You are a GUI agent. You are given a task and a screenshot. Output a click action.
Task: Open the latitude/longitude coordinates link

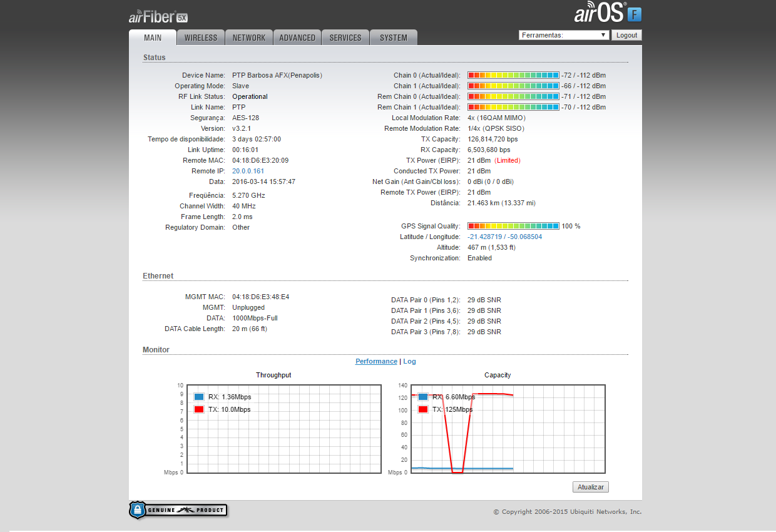[505, 237]
